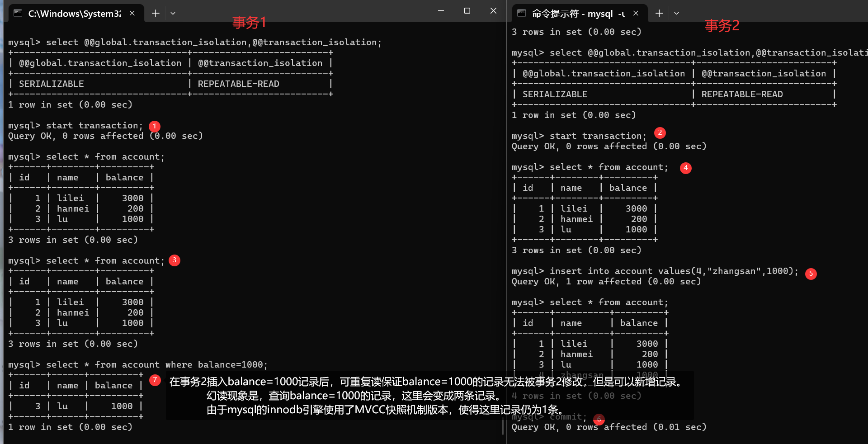
Task: Click REPEATABLE-READ value in right terminal
Action: (742, 94)
